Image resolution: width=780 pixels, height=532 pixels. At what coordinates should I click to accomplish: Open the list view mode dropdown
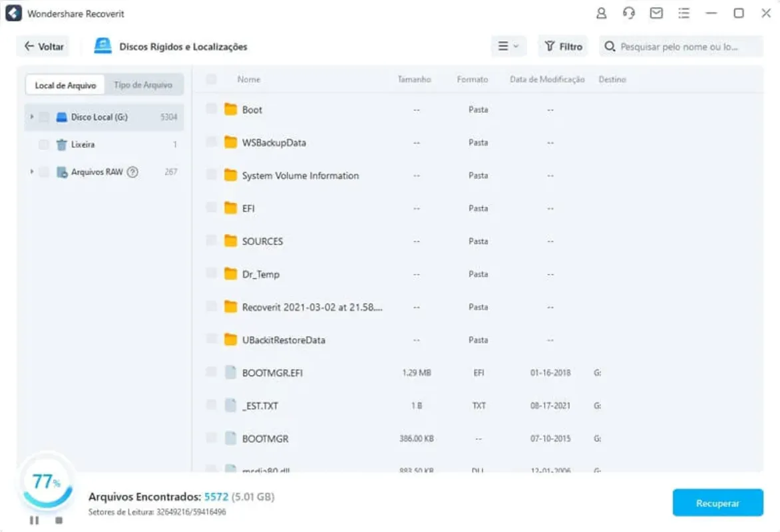pyautogui.click(x=508, y=47)
